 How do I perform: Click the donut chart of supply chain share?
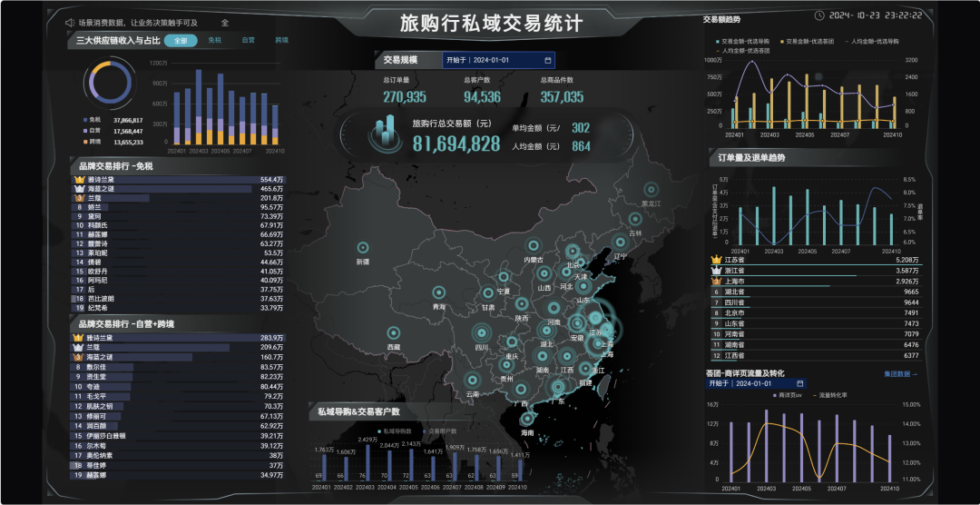pos(111,84)
